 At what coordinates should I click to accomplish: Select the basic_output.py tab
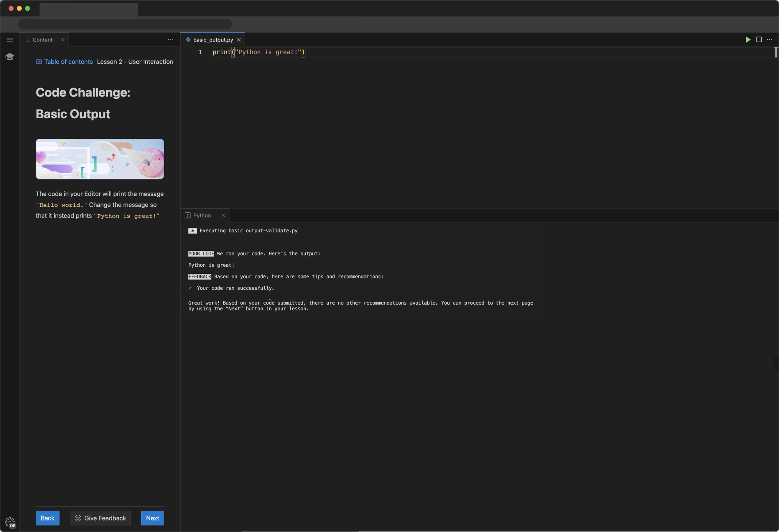click(213, 40)
